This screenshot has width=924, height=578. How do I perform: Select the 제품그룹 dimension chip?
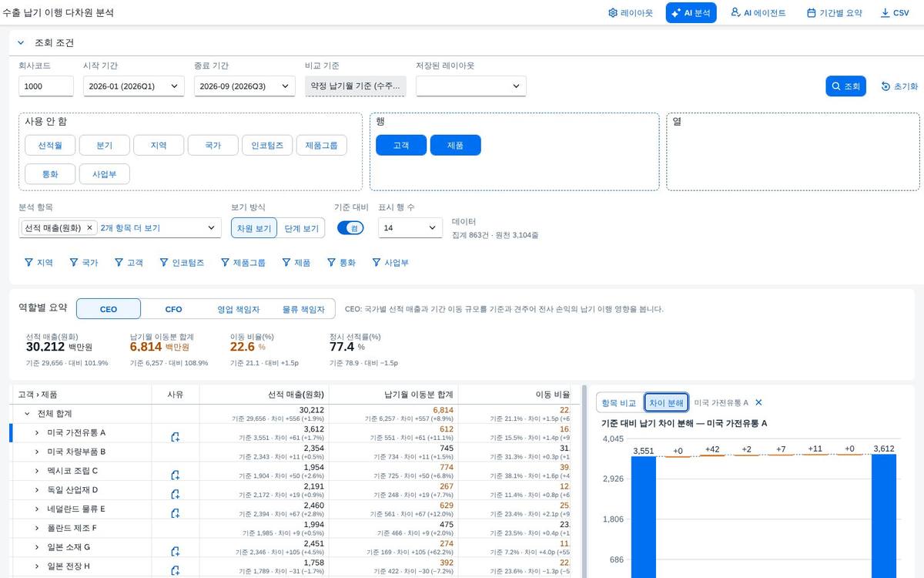pyautogui.click(x=321, y=145)
